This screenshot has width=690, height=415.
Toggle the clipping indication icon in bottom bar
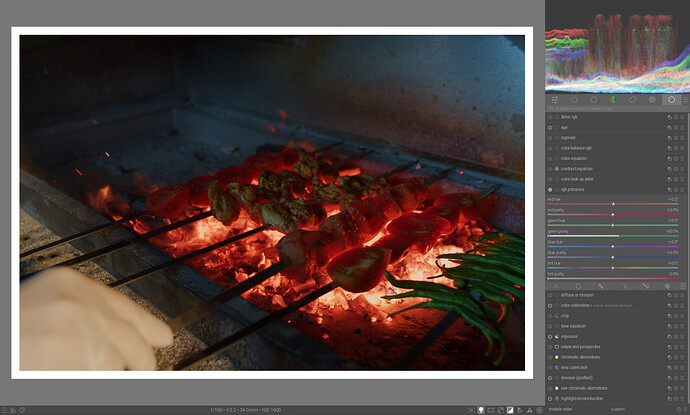point(510,410)
